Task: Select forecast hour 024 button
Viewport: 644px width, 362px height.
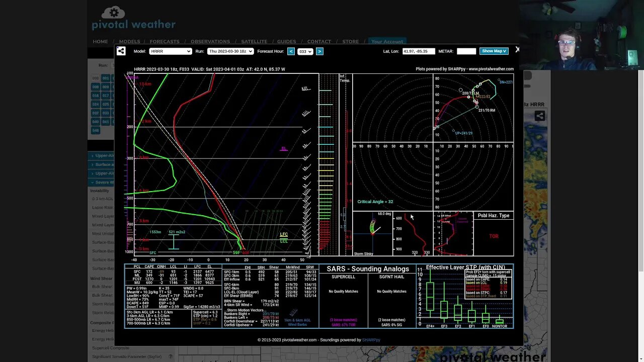Action: point(96,104)
